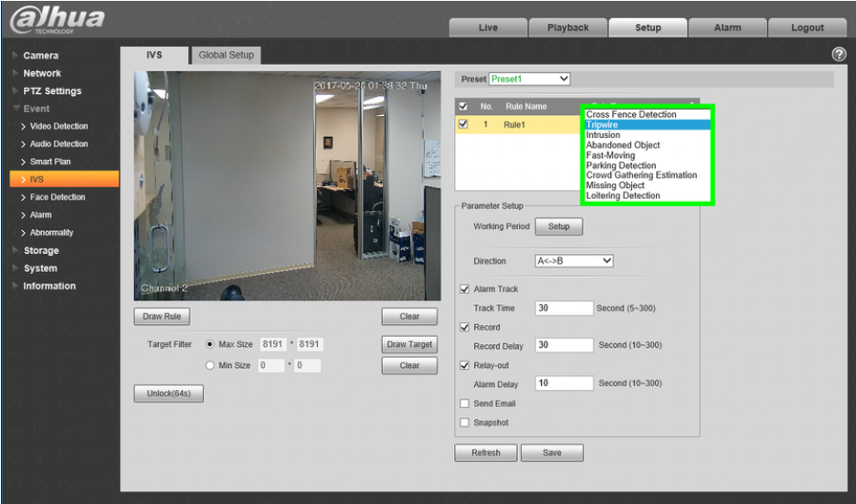Click the Draw Rule button
This screenshot has width=856, height=504.
coord(162,316)
